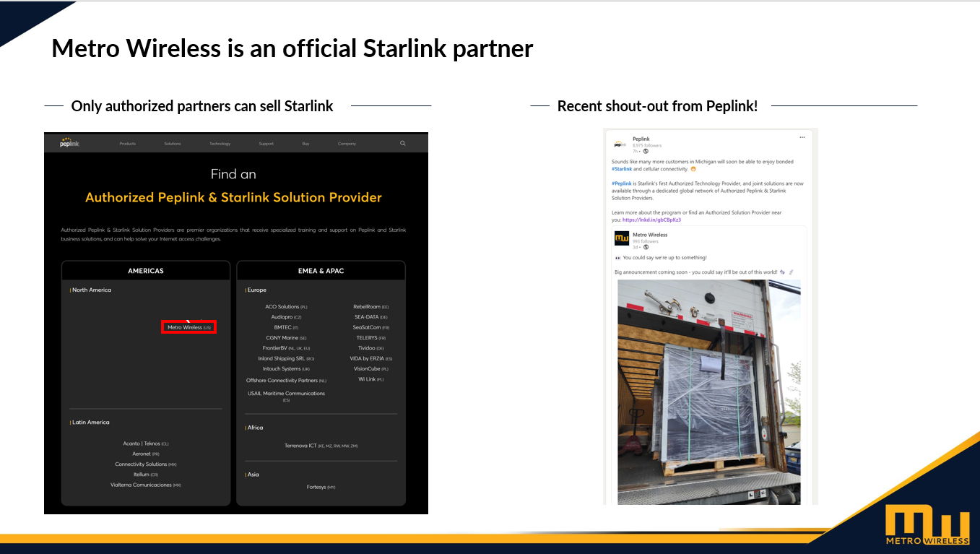The width and height of the screenshot is (980, 554).
Task: Click the 'Find an' heading text
Action: point(233,174)
